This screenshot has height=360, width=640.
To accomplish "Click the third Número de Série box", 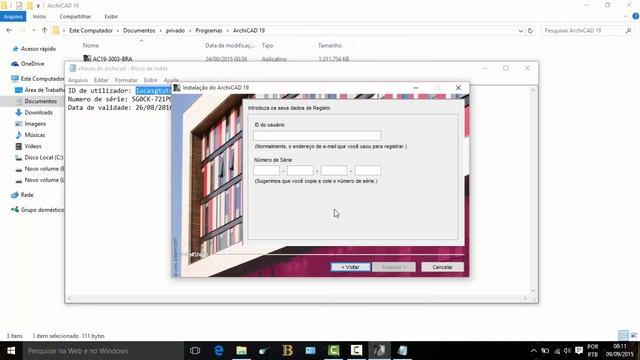I will pyautogui.click(x=334, y=171).
